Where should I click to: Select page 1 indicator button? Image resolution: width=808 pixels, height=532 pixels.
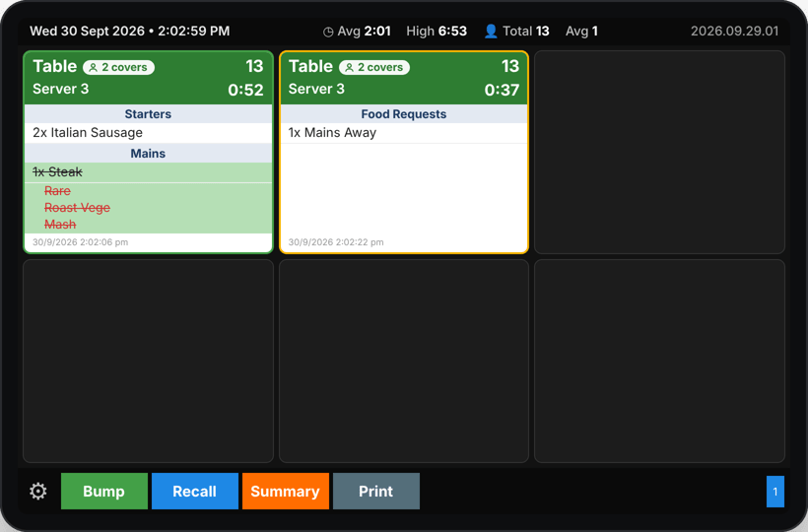[775, 492]
